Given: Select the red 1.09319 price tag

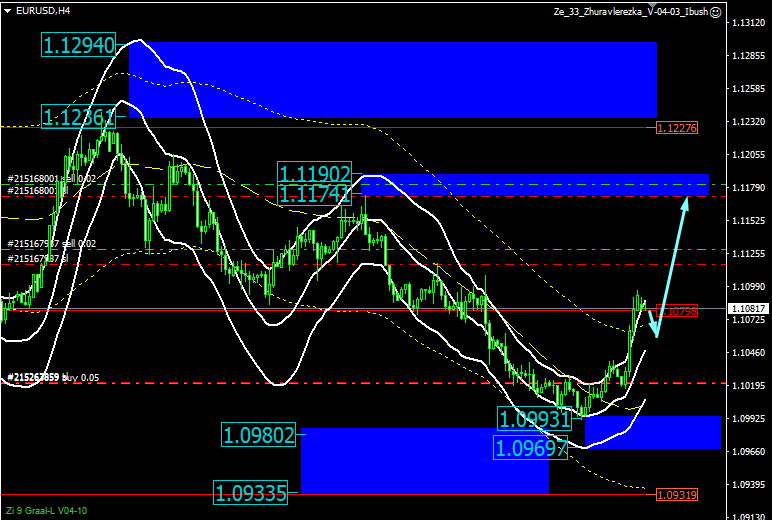Looking at the screenshot, I should pos(677,494).
